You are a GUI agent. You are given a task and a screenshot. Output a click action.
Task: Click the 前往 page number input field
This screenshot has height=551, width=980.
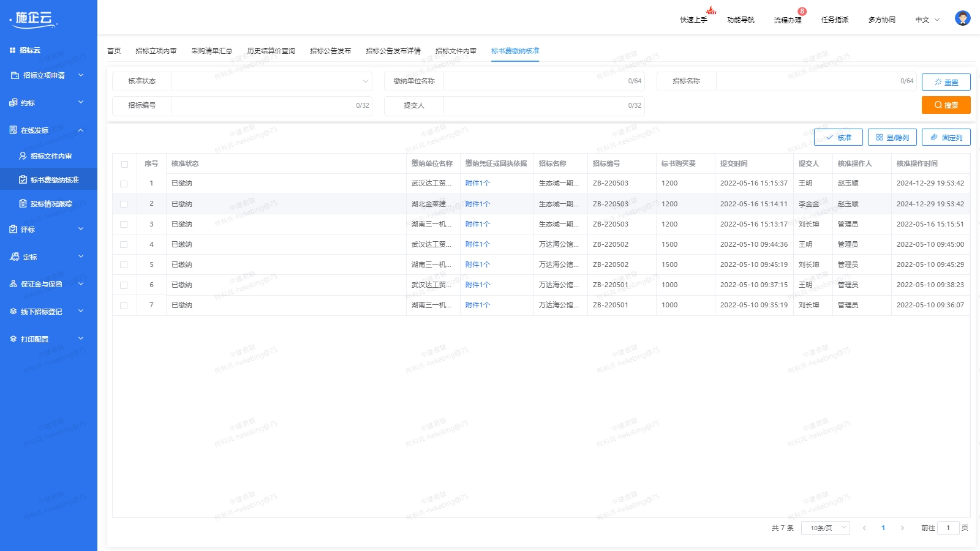pos(949,527)
